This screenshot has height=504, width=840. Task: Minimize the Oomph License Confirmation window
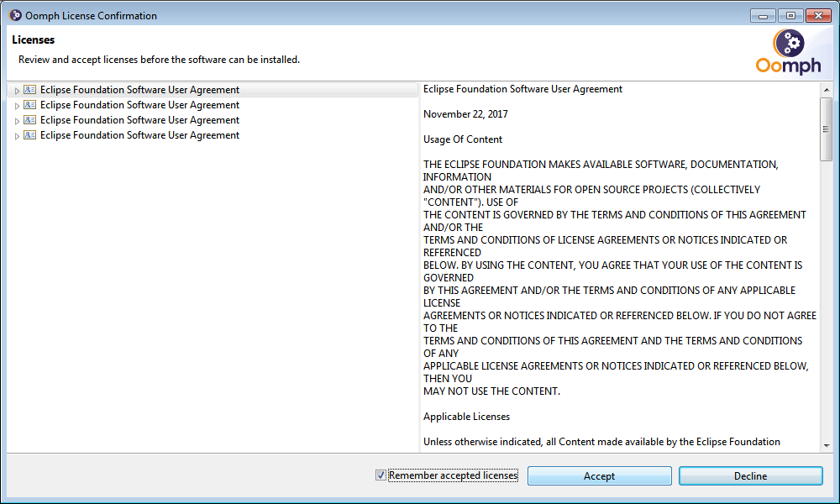(x=763, y=15)
